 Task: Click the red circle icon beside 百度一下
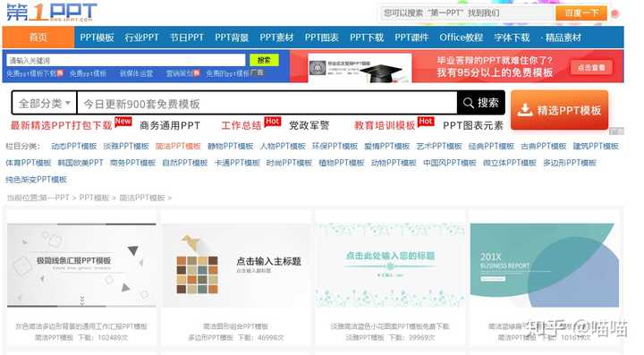click(x=614, y=13)
